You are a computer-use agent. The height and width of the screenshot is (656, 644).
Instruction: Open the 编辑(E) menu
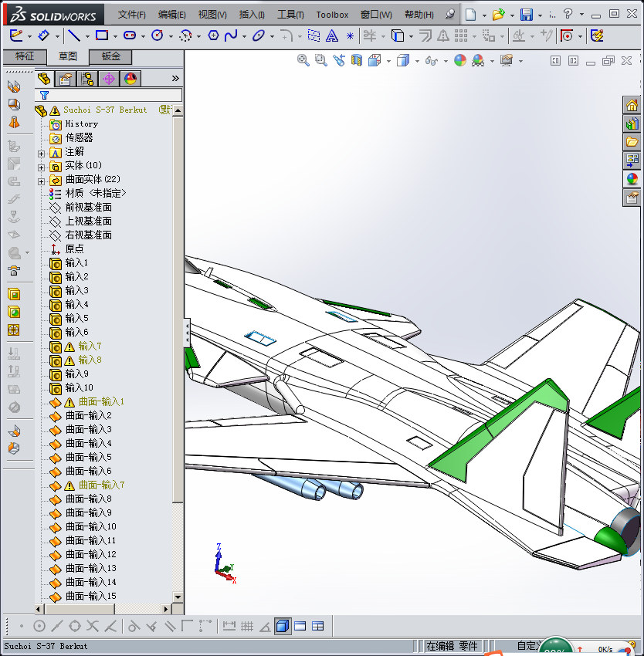click(x=171, y=15)
